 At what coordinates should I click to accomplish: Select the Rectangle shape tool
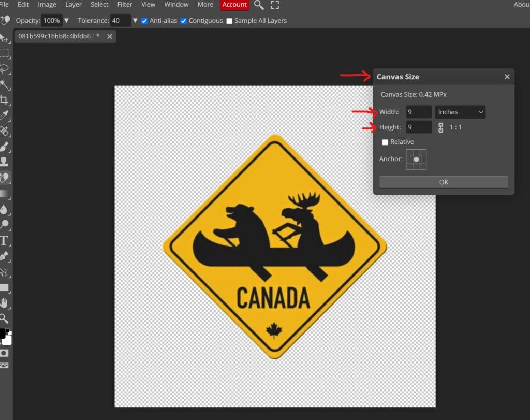coord(4,287)
